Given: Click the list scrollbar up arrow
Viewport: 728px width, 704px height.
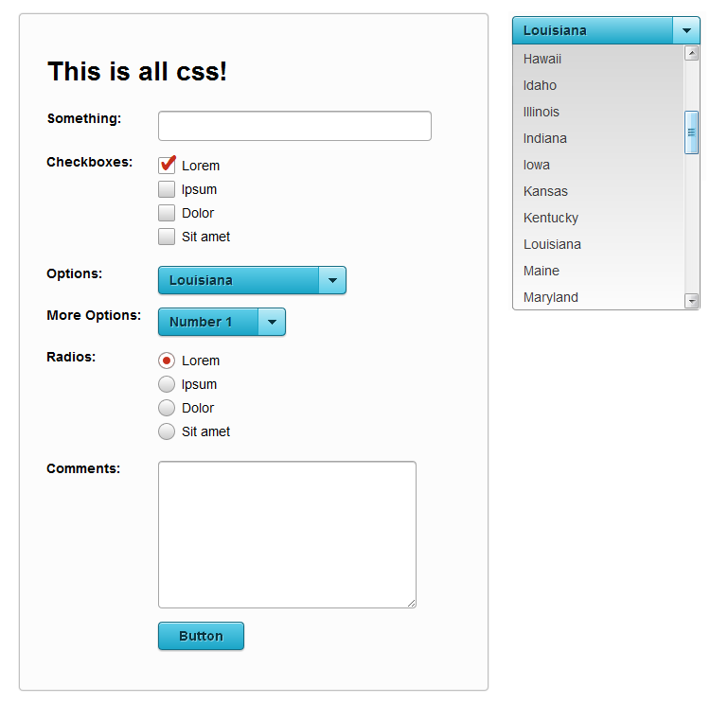Looking at the screenshot, I should click(x=691, y=53).
